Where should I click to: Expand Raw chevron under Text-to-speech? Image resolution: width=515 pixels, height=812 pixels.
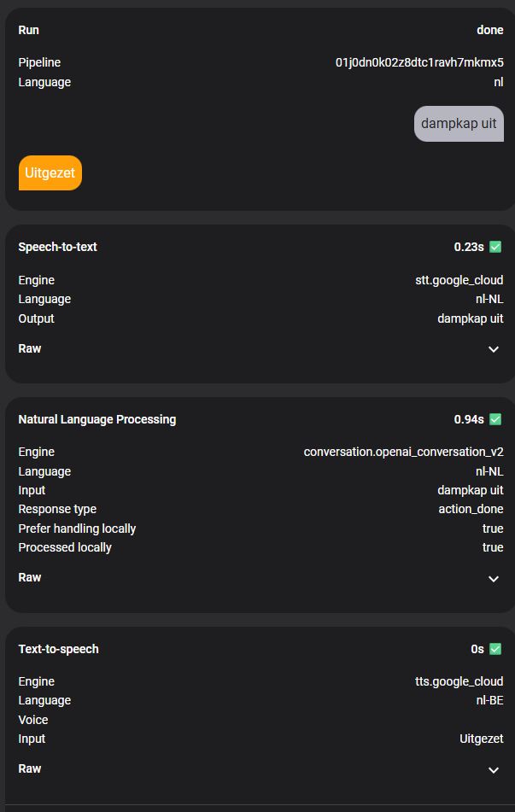[x=493, y=769]
